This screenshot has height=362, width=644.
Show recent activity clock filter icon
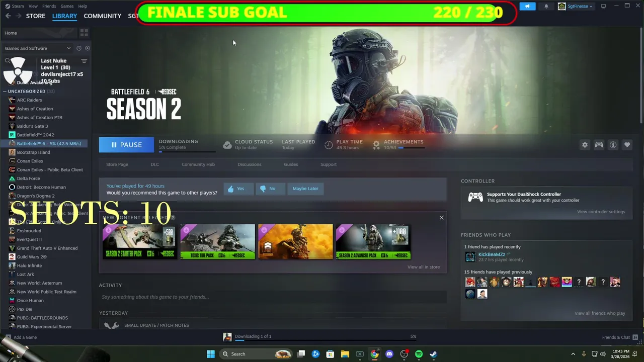[x=78, y=48]
